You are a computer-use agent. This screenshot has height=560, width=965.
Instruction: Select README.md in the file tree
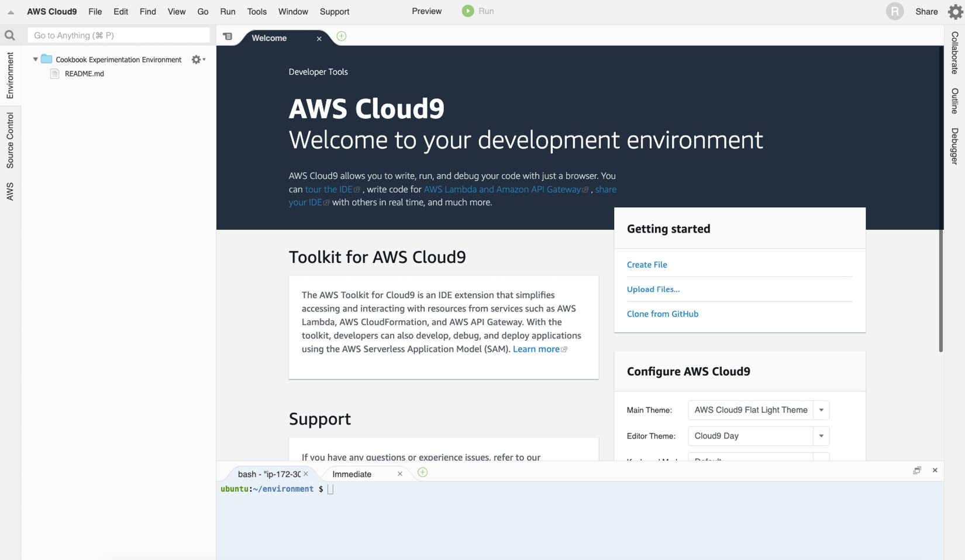coord(84,74)
